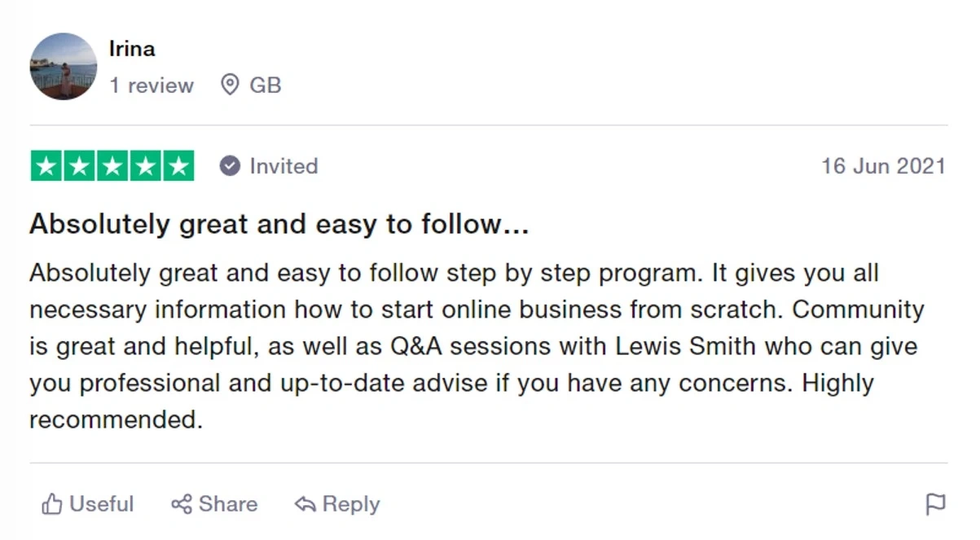
Task: Click the Share network icon
Action: 182,504
